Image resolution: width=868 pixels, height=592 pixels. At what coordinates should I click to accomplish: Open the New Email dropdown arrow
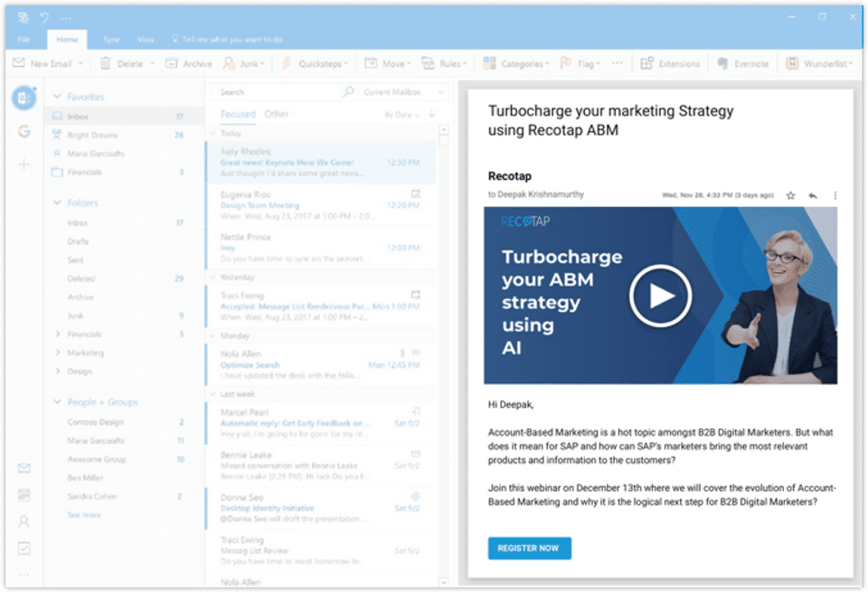coord(80,63)
